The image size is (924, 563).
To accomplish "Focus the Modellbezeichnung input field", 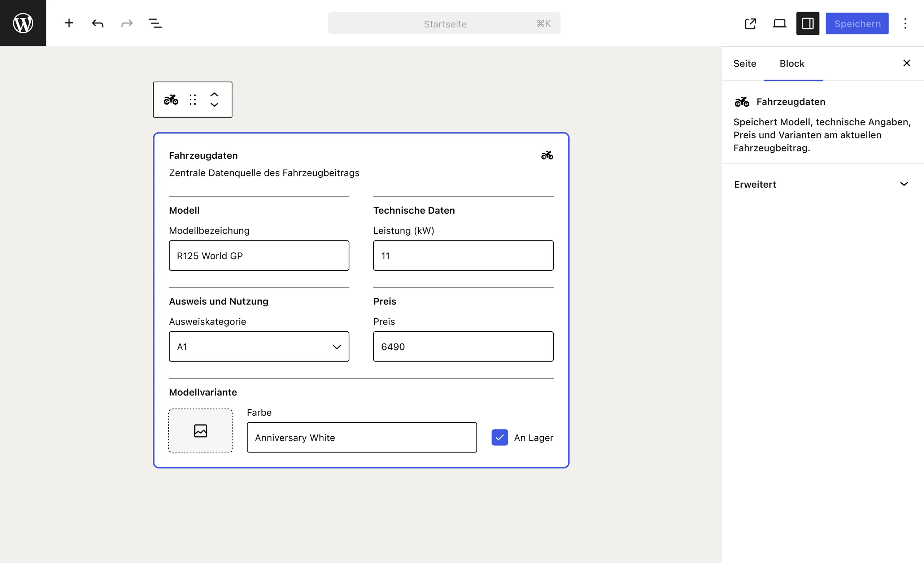I will coord(259,256).
